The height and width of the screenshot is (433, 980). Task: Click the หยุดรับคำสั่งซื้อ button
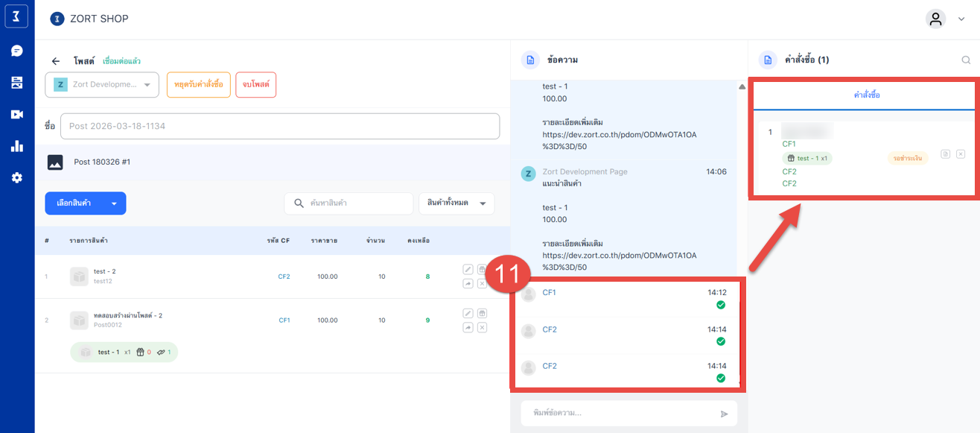click(x=198, y=85)
